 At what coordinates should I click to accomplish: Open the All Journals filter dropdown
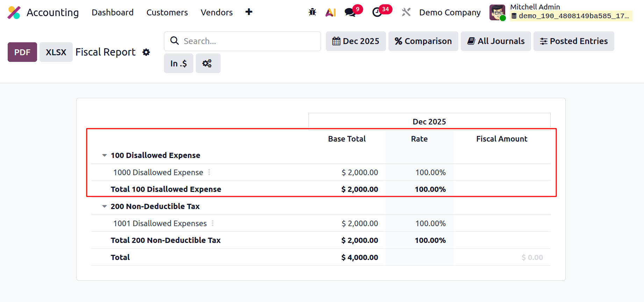496,41
